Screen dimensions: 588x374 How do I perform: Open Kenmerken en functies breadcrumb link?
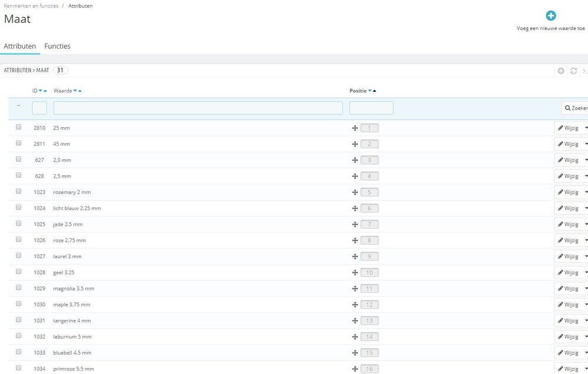pos(31,6)
